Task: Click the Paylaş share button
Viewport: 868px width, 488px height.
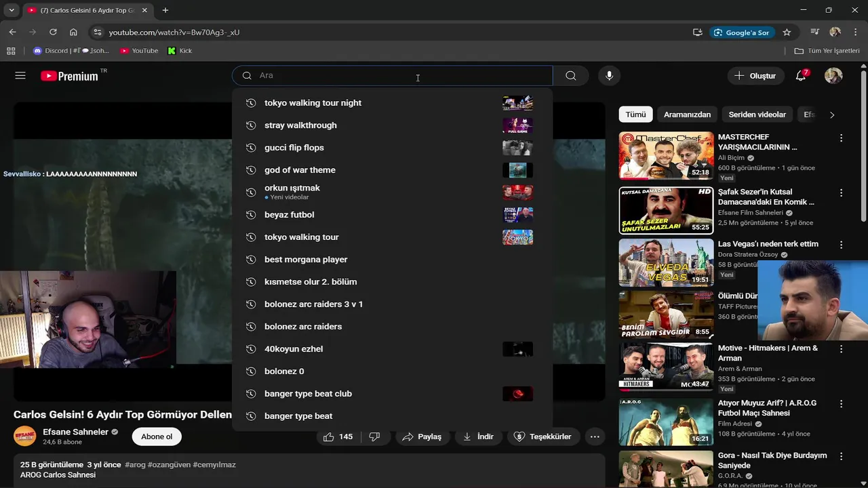Action: 421,436
